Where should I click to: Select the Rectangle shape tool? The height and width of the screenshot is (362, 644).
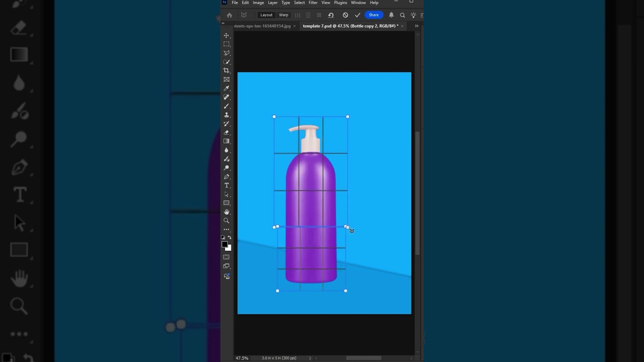(226, 203)
